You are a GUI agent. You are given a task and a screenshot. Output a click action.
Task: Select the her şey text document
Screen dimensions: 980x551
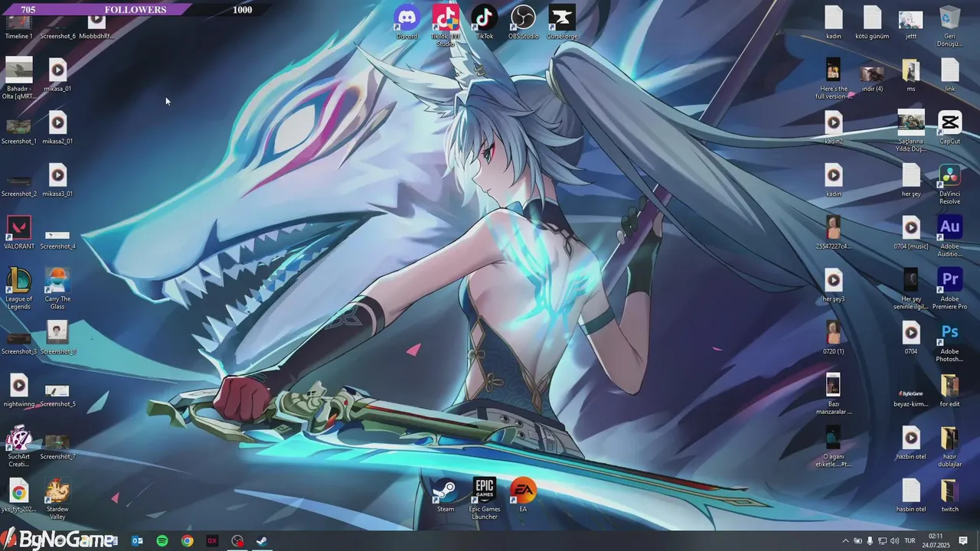pyautogui.click(x=911, y=181)
